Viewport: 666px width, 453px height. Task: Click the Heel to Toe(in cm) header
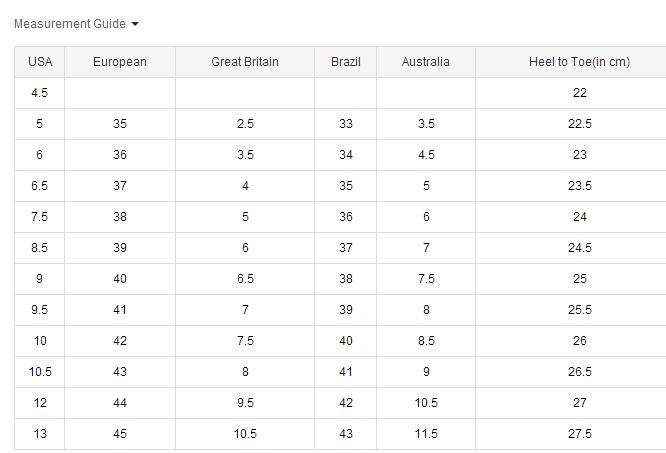point(579,62)
